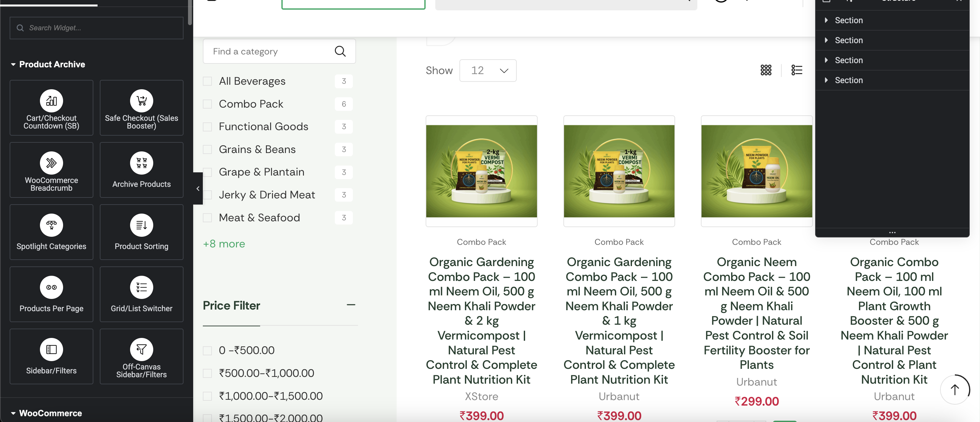Check the Combo Pack category checkbox
This screenshot has height=422, width=980.
point(207,104)
